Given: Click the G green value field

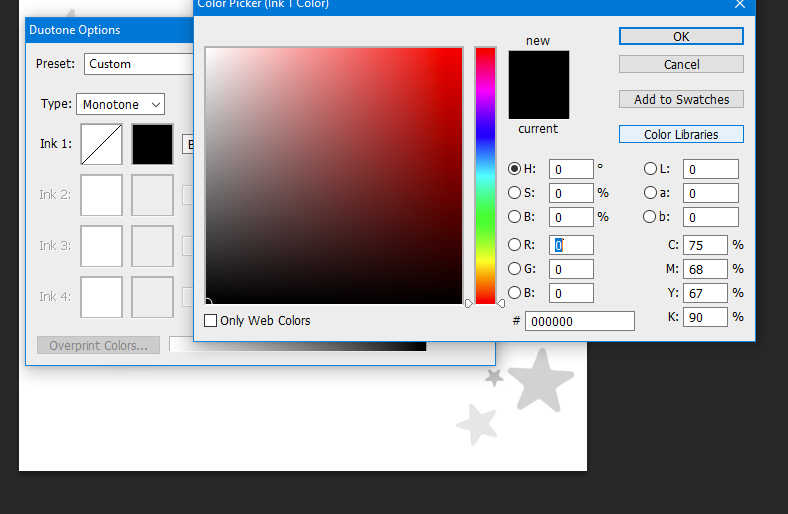Looking at the screenshot, I should point(571,269).
